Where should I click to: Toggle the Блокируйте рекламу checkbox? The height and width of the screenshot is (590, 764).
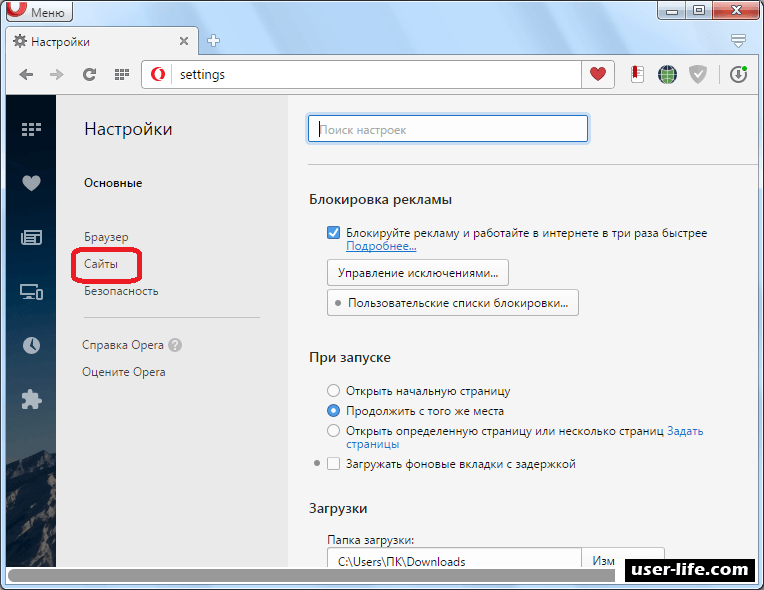coord(333,232)
